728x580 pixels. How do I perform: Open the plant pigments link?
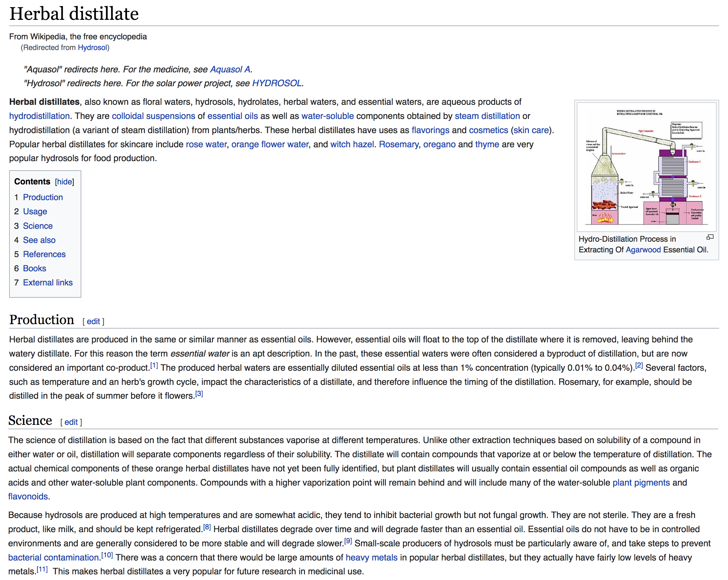641,482
